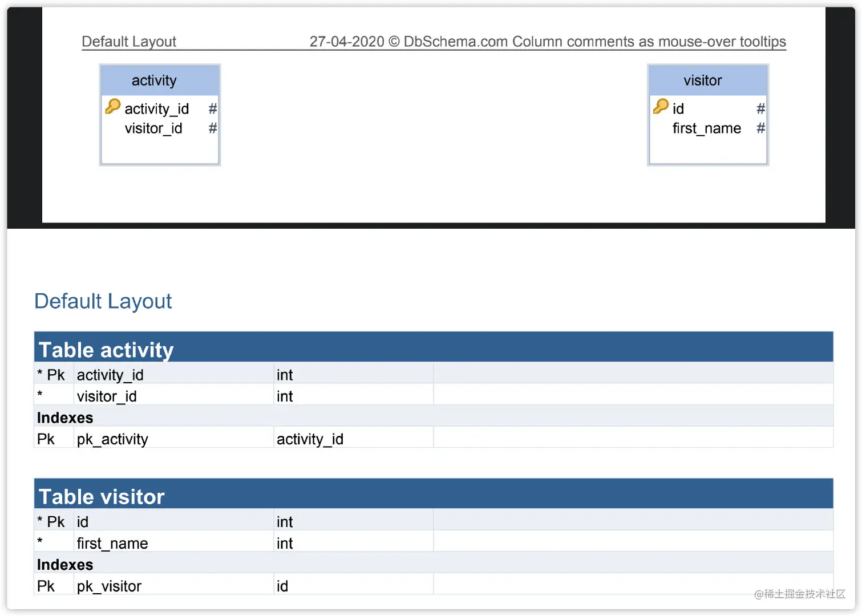862x616 pixels.
Task: Click the * Pk marker on activity_id row
Action: [51, 375]
